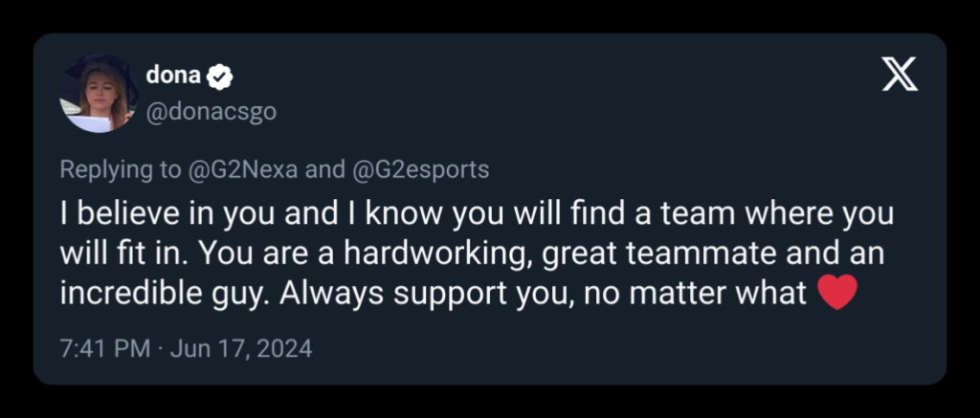Click the dot separator between time and date

click(x=160, y=349)
